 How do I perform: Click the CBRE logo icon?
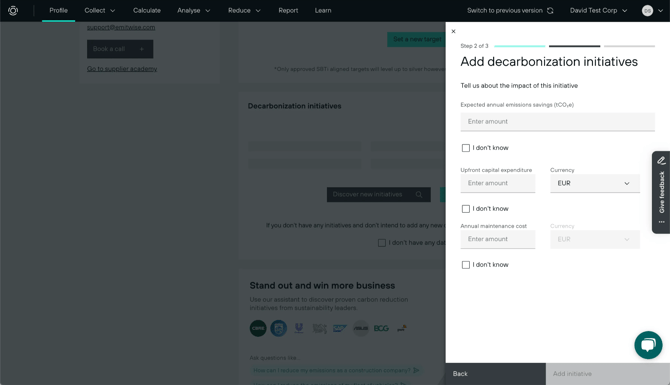[258, 328]
